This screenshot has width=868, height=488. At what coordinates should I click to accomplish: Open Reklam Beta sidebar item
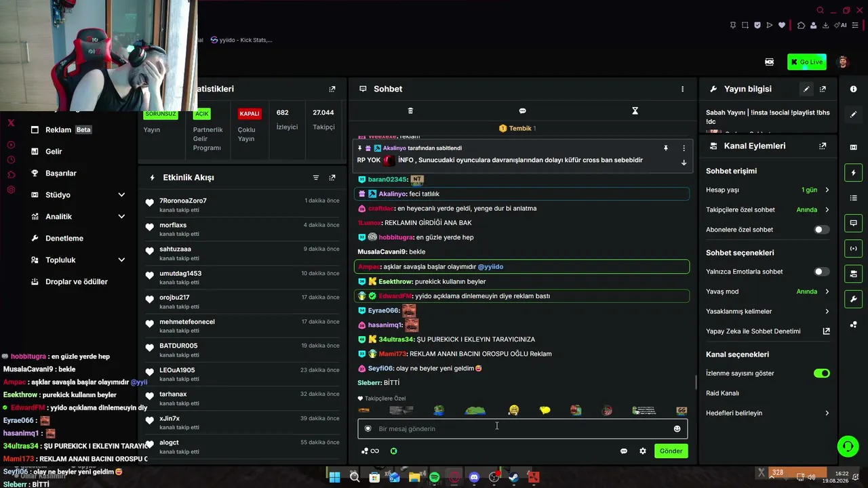coord(61,130)
